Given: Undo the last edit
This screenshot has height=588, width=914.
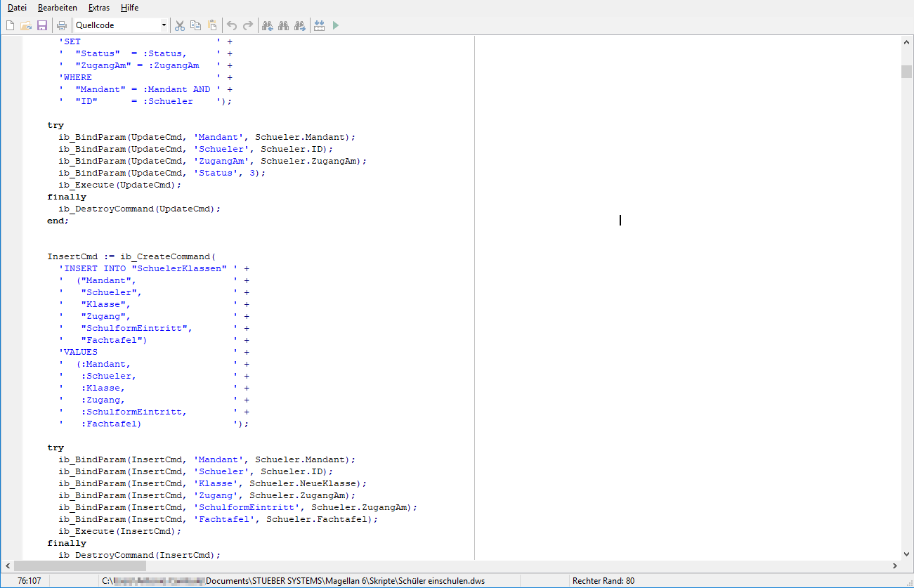Looking at the screenshot, I should click(231, 25).
